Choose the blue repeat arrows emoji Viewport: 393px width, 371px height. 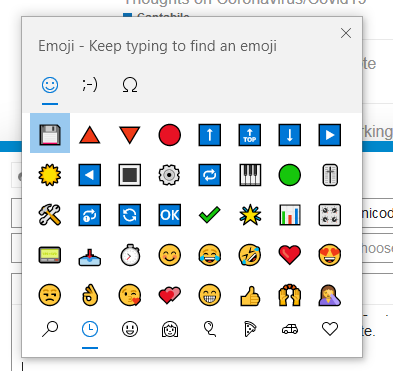[210, 175]
